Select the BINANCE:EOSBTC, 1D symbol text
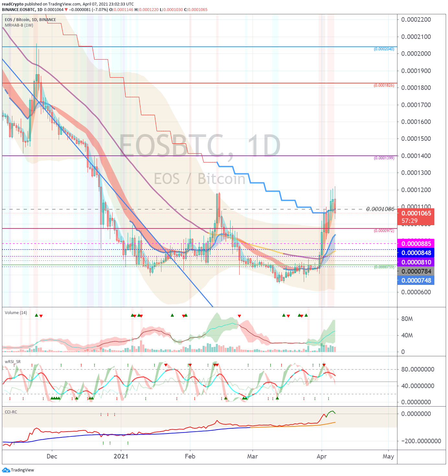 (x=22, y=10)
